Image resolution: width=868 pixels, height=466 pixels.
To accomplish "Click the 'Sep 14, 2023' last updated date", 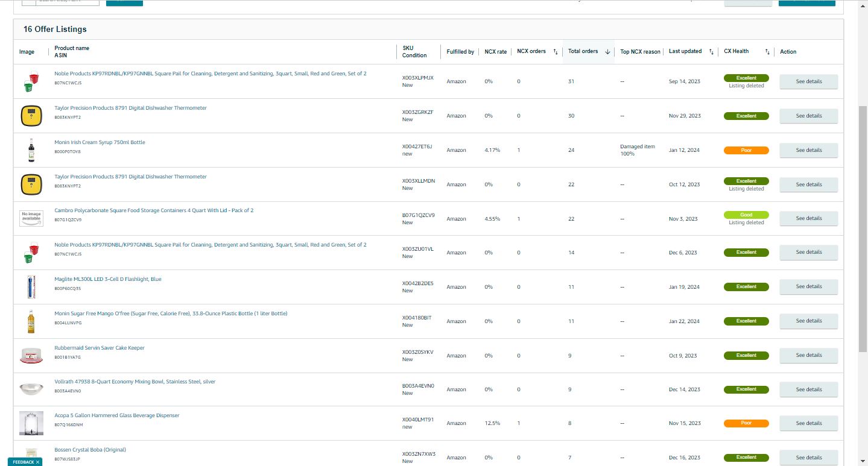I will (685, 81).
